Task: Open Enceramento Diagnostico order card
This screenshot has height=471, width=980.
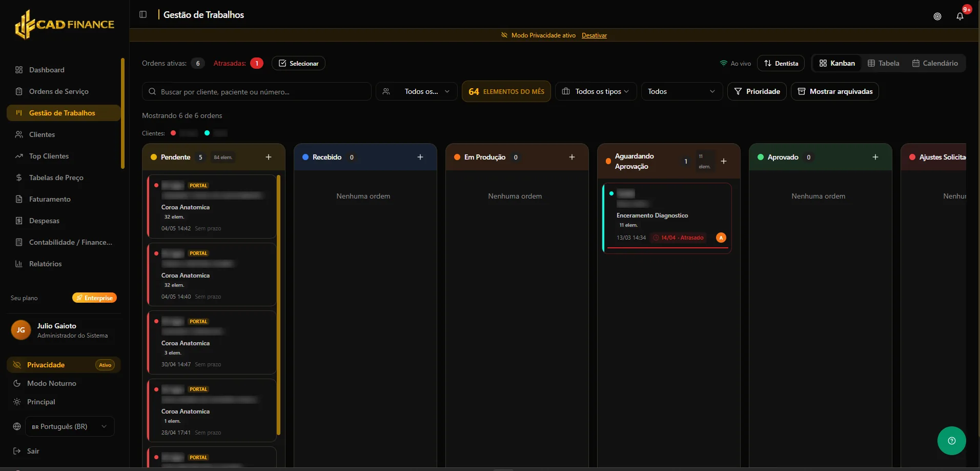Action: (667, 218)
